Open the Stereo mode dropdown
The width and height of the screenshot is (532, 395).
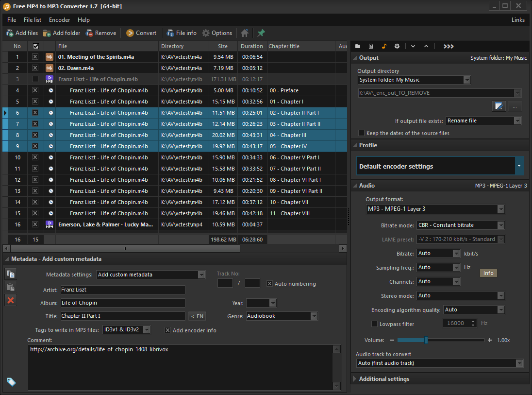point(501,296)
